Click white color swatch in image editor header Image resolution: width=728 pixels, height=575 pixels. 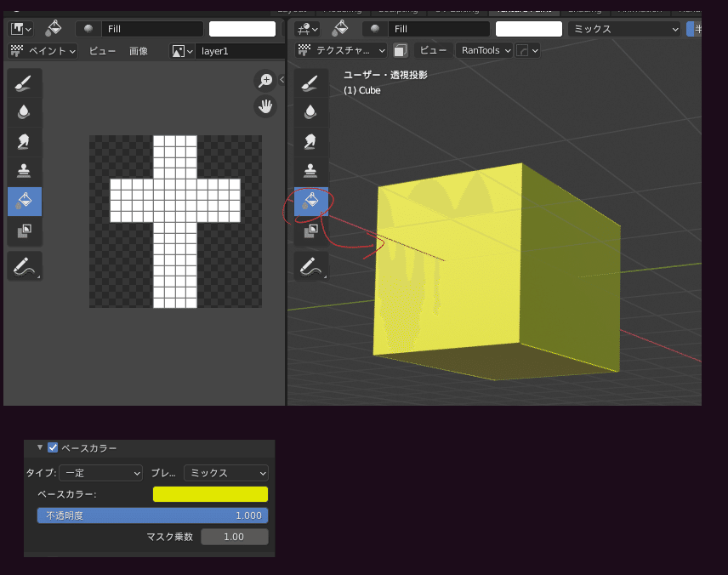(x=242, y=29)
